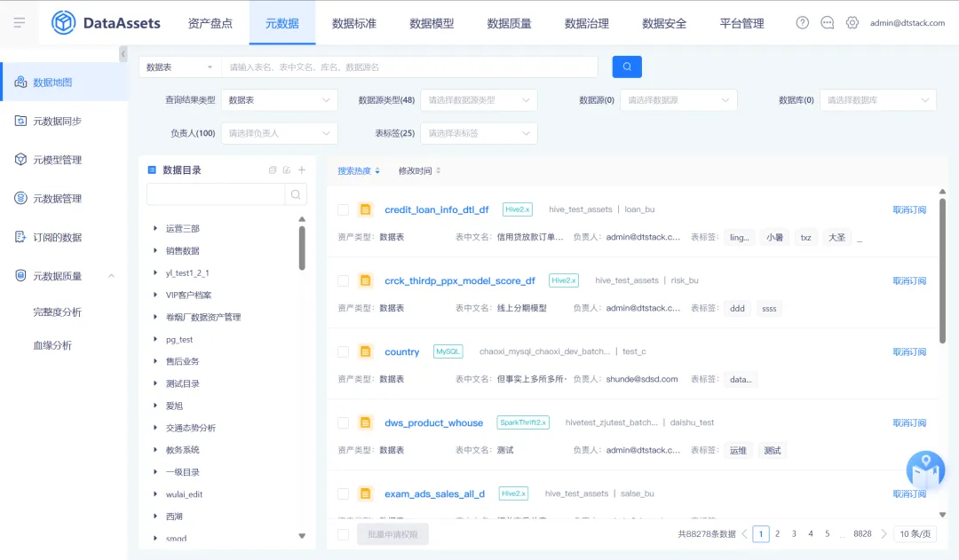Open the settings gear icon
This screenshot has width=959, height=560.
pos(852,23)
